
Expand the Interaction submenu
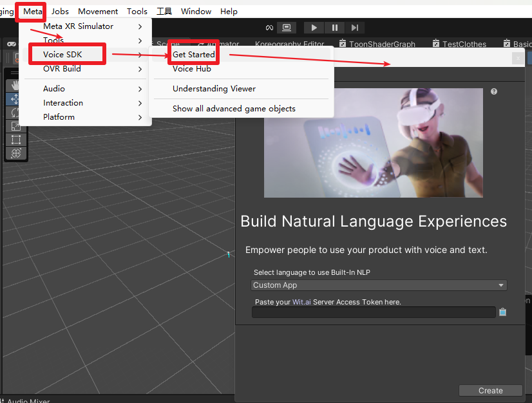[85, 103]
